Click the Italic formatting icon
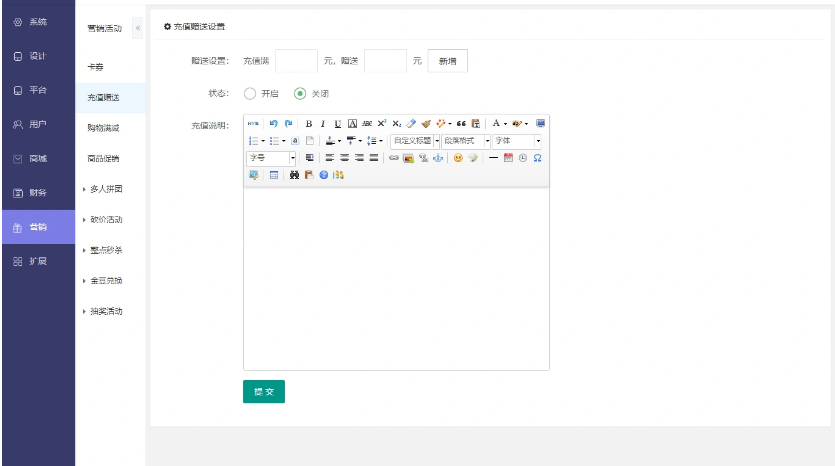Image resolution: width=835 pixels, height=466 pixels. coord(323,124)
